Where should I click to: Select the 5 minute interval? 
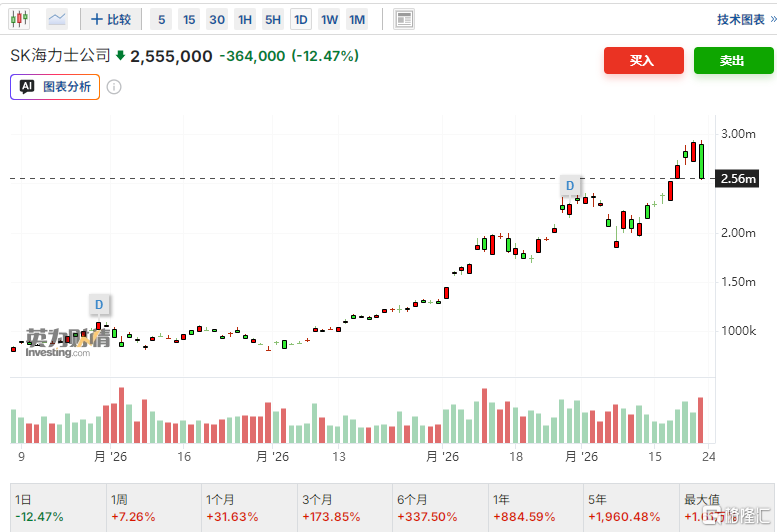click(x=162, y=19)
